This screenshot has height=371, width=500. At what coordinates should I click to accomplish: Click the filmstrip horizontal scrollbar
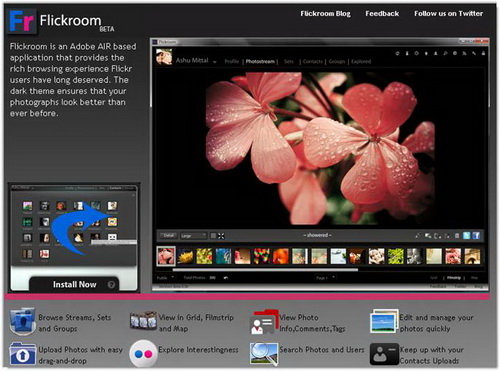click(x=265, y=269)
